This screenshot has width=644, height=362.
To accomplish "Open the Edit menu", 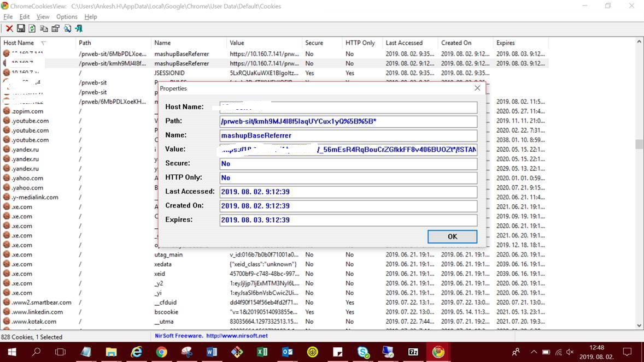I will point(25,17).
